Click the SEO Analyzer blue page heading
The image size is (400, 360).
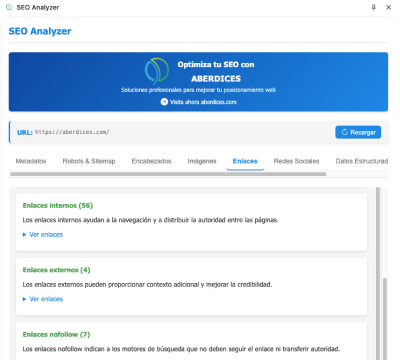point(40,31)
